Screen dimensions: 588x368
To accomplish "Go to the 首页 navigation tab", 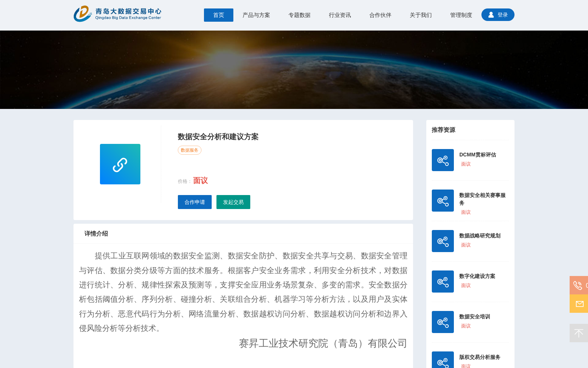I will pos(219,15).
